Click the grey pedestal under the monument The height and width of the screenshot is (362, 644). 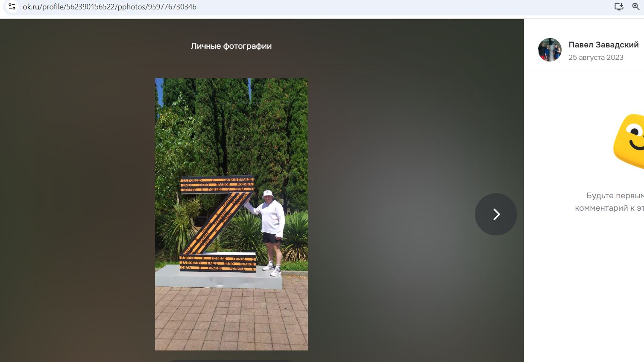[x=218, y=277]
